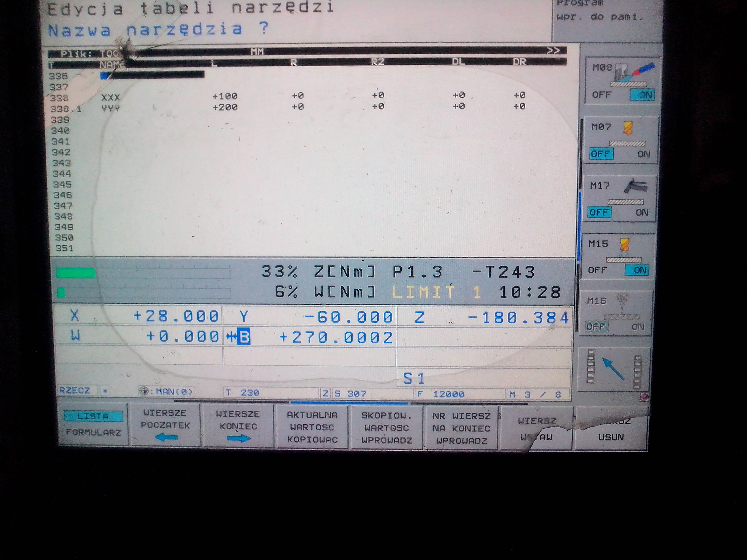Click the B axis value +270.0002
The width and height of the screenshot is (747, 560).
336,337
